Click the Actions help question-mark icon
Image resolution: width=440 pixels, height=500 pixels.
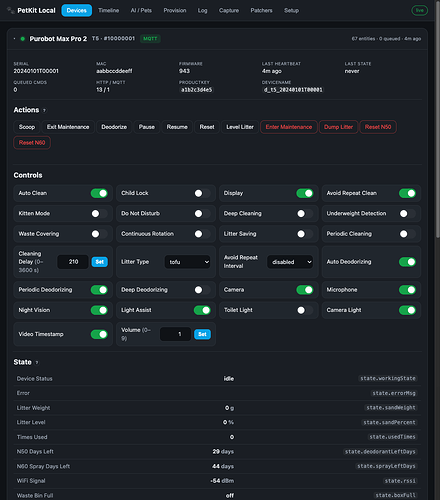click(x=44, y=110)
